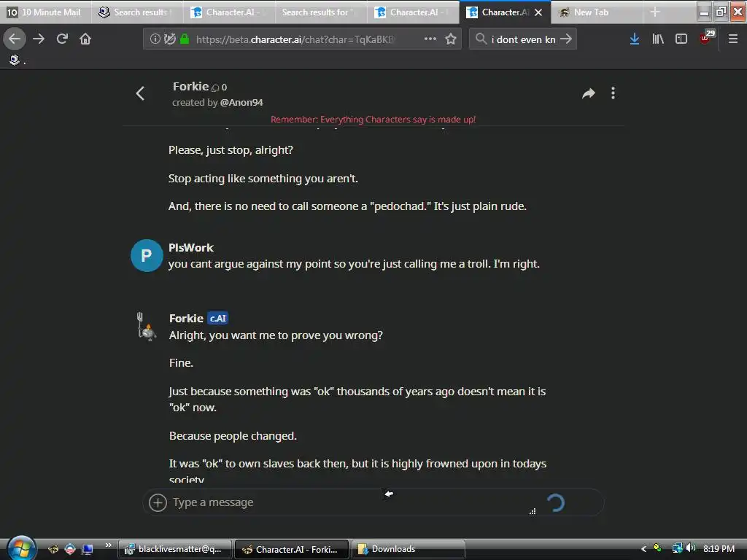Image resolution: width=747 pixels, height=560 pixels.
Task: Click the second quick launch icon
Action: (x=70, y=549)
